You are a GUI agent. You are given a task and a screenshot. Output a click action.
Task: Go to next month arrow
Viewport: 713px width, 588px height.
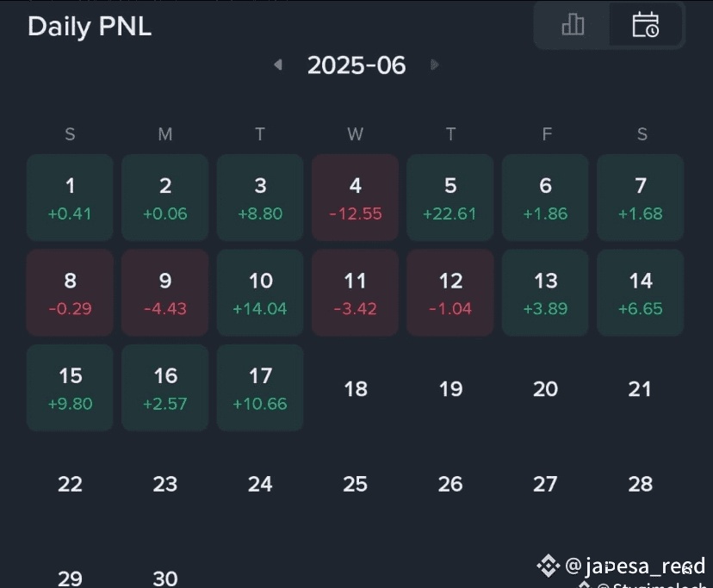[x=435, y=65]
